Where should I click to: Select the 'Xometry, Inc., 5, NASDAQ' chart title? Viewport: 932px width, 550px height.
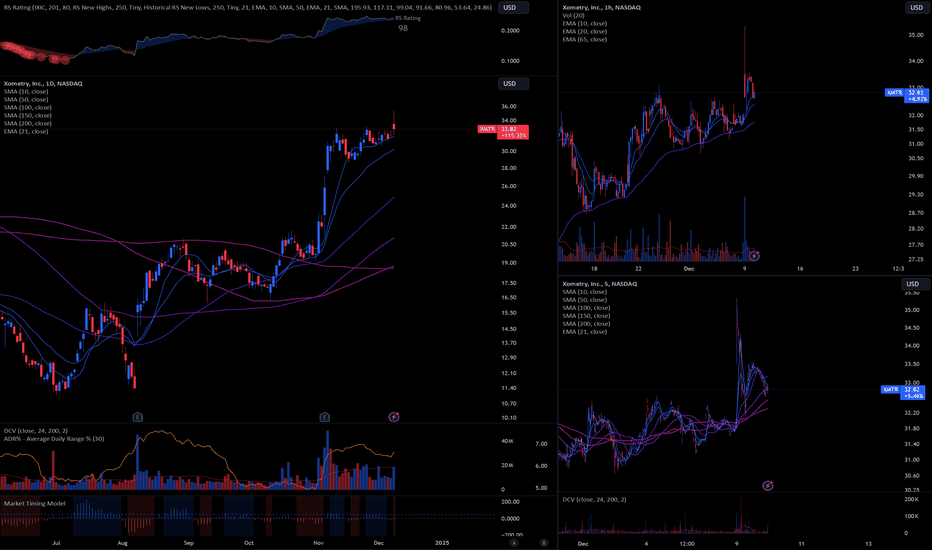(600, 284)
